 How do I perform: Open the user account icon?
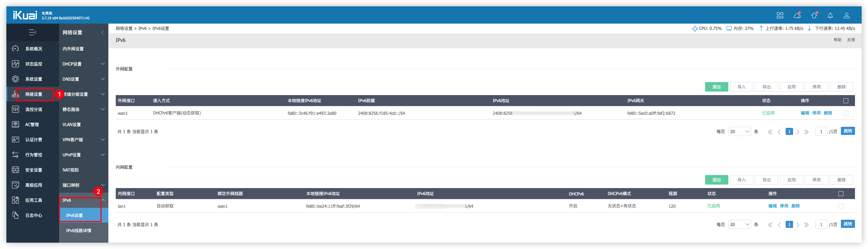pyautogui.click(x=847, y=15)
